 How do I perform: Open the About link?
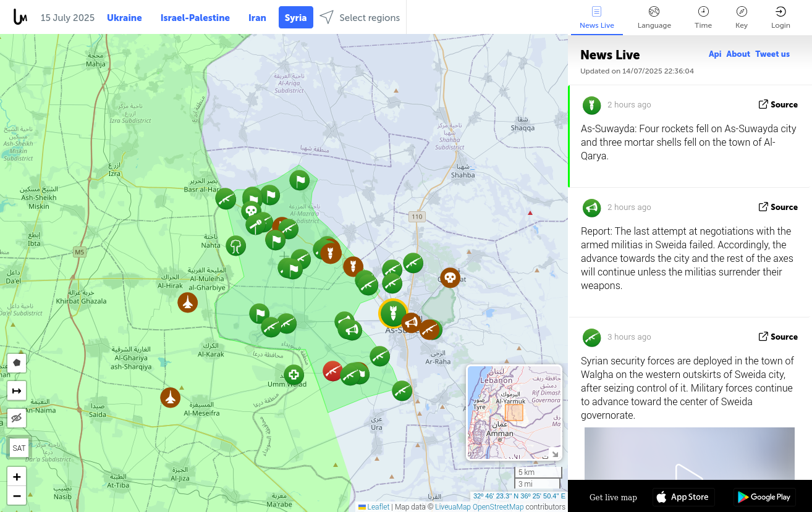point(738,54)
